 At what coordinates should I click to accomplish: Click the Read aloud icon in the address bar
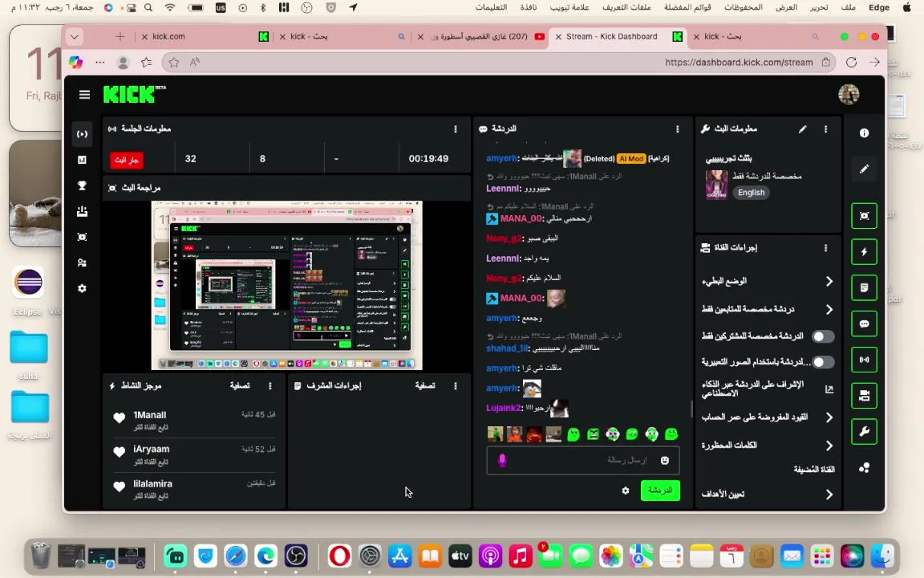[x=194, y=62]
